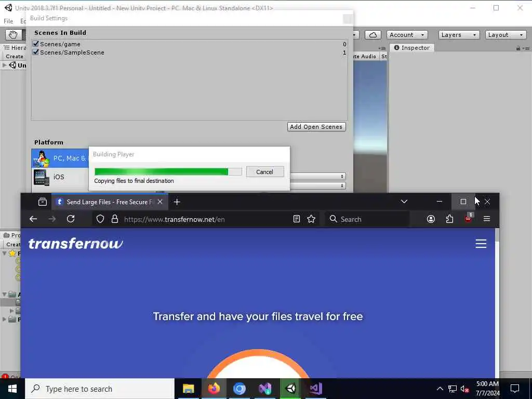
Task: Open the Hierarchy Create menu
Action: coord(15,56)
